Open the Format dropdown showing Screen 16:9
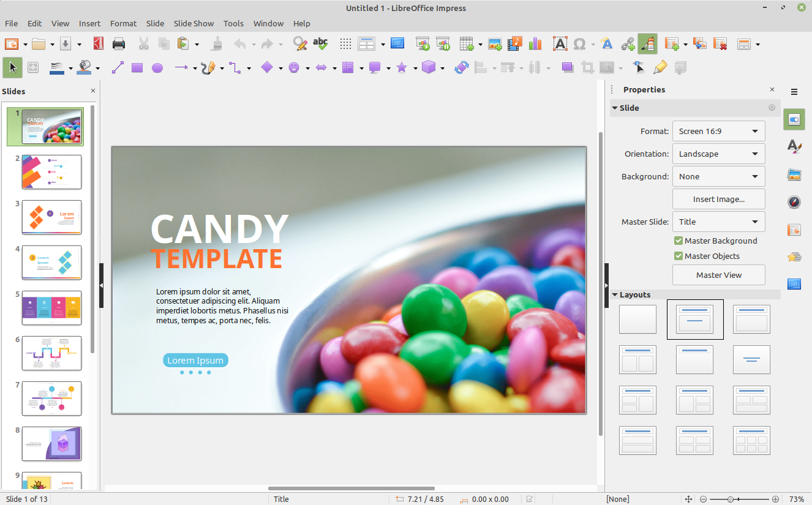The height and width of the screenshot is (505, 812). pos(718,131)
